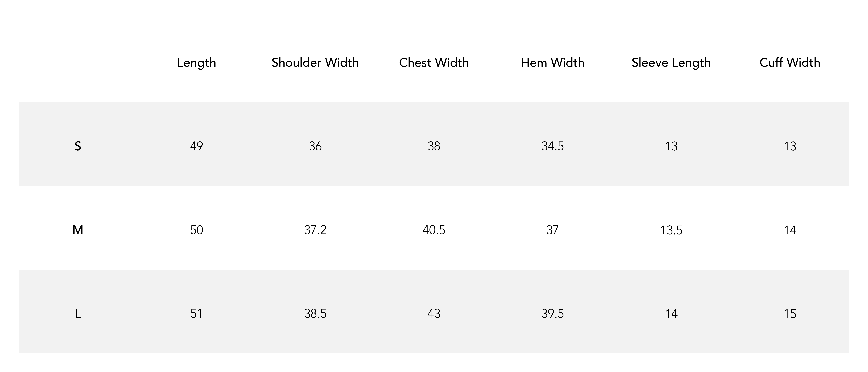This screenshot has height=372, width=868.
Task: Click the size L length value 51
Action: point(196,314)
